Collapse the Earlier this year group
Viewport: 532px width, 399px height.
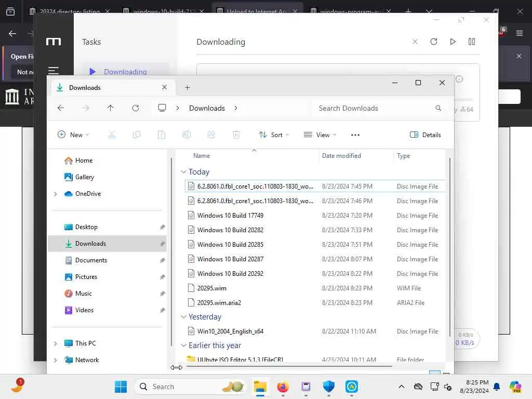183,345
